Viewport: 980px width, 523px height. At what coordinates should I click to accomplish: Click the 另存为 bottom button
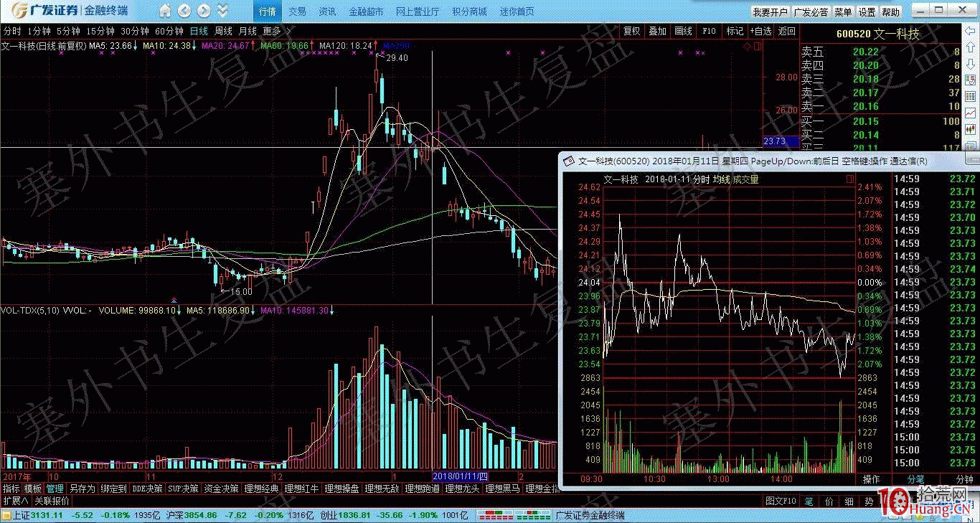(x=82, y=489)
